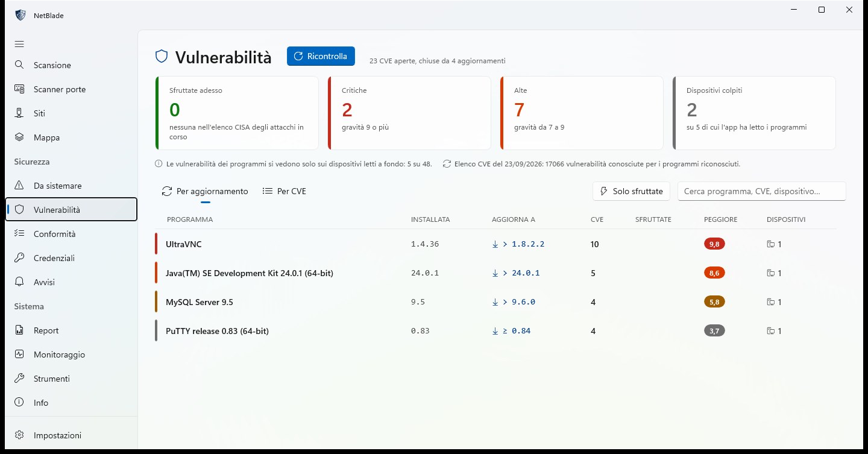Open Sfruttate adesso summary card

tap(237, 113)
